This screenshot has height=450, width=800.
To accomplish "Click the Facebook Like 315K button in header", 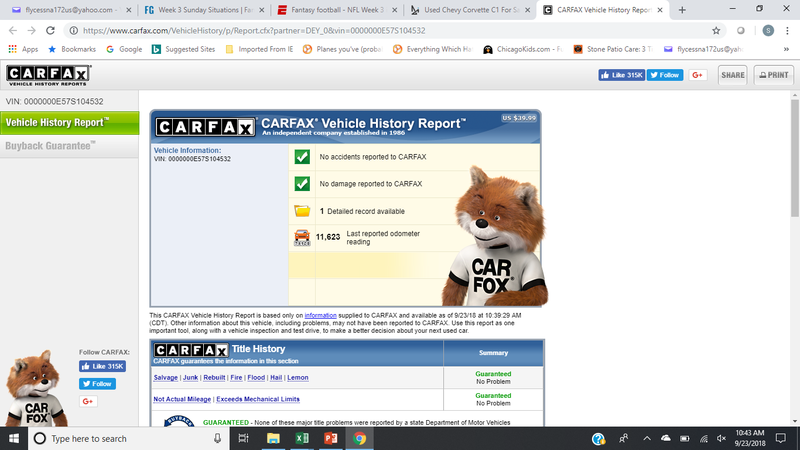I will (x=621, y=75).
